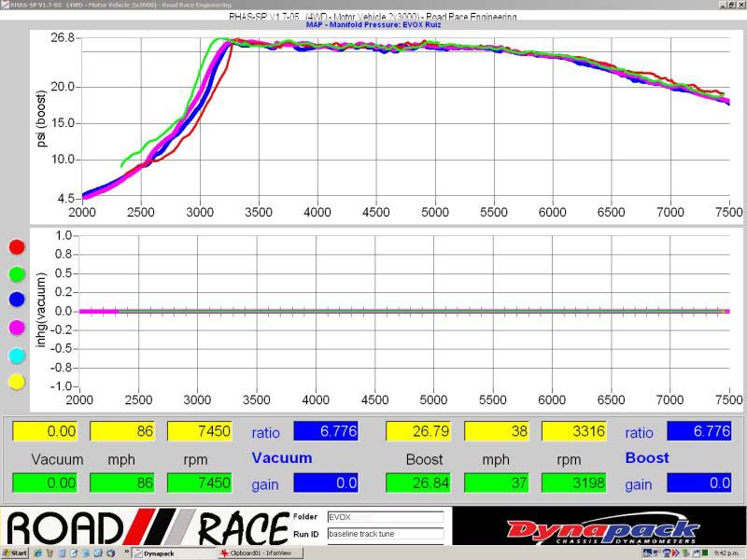Click the yellow 86 mph vacuum field
Viewport: 747px width, 560px height.
[122, 431]
